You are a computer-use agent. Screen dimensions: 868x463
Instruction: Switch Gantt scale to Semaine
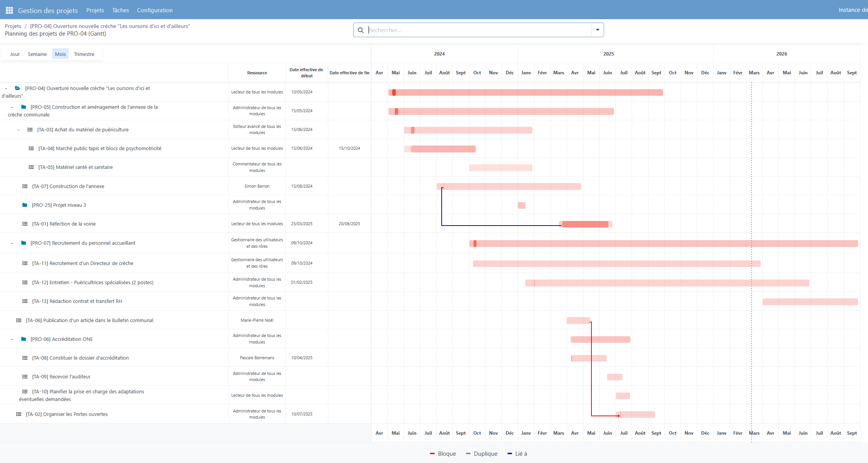click(x=37, y=54)
